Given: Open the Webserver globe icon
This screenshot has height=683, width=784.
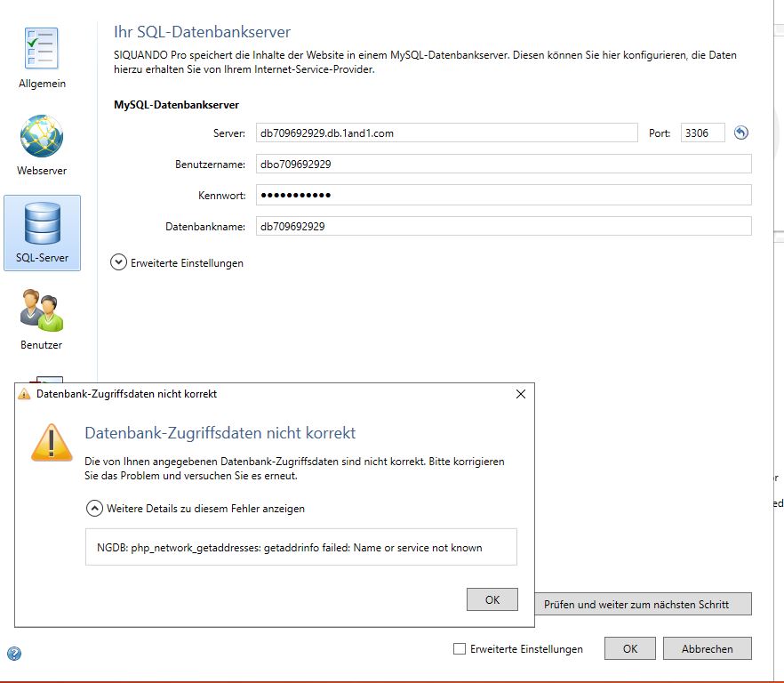Looking at the screenshot, I should (x=42, y=137).
